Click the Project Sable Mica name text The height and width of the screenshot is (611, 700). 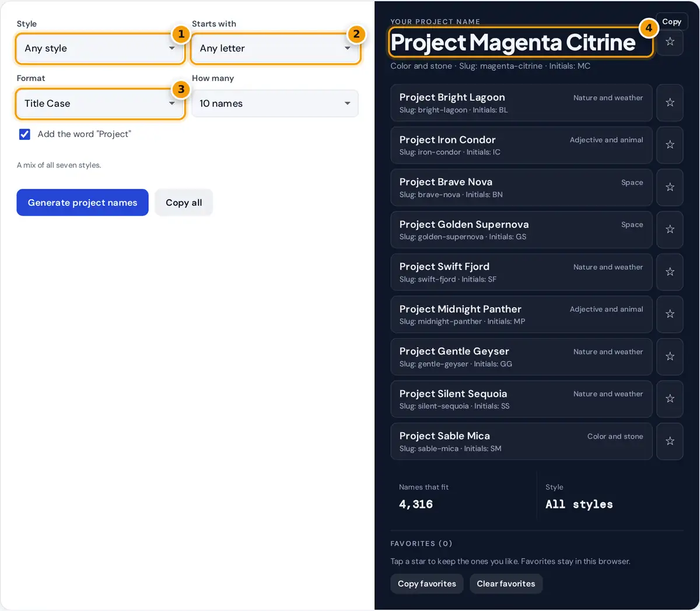click(x=444, y=436)
